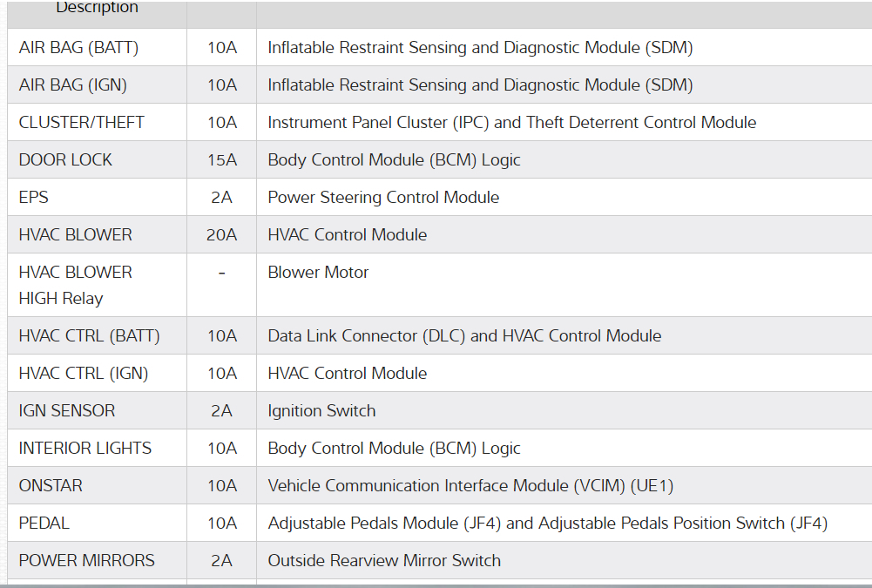Viewport: 872px width, 588px height.
Task: Click the AIR BAG (BATT) fuse name cell
Action: (78, 48)
